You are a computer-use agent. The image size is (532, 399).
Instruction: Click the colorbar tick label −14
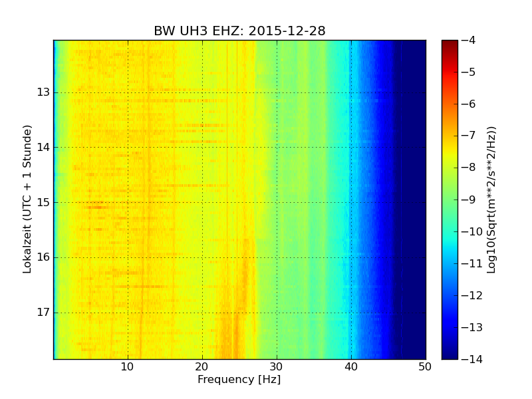pos(472,359)
